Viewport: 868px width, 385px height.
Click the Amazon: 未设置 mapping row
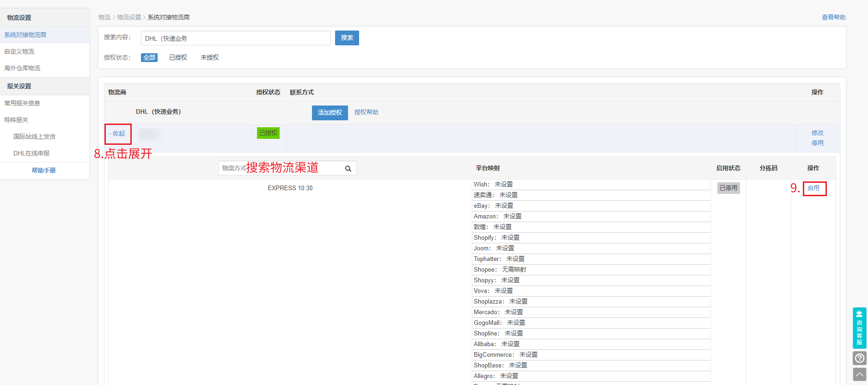[591, 217]
